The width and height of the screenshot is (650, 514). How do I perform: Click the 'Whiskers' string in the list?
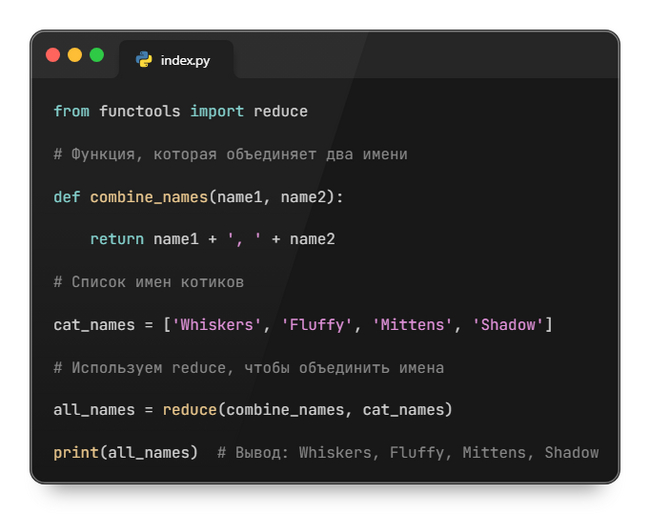click(x=217, y=325)
